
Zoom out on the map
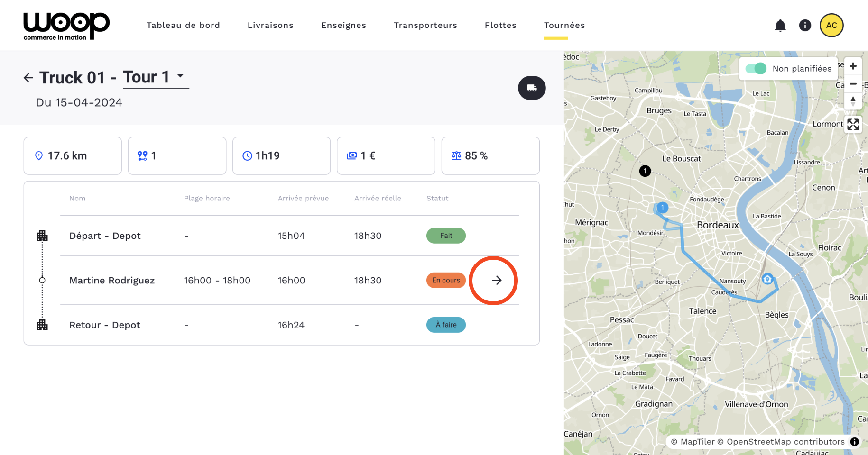pos(853,84)
